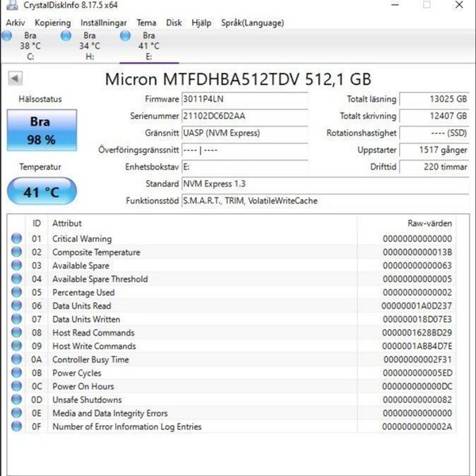476x476 pixels.
Task: Click the status orb for Composite Temperature
Action: click(17, 251)
